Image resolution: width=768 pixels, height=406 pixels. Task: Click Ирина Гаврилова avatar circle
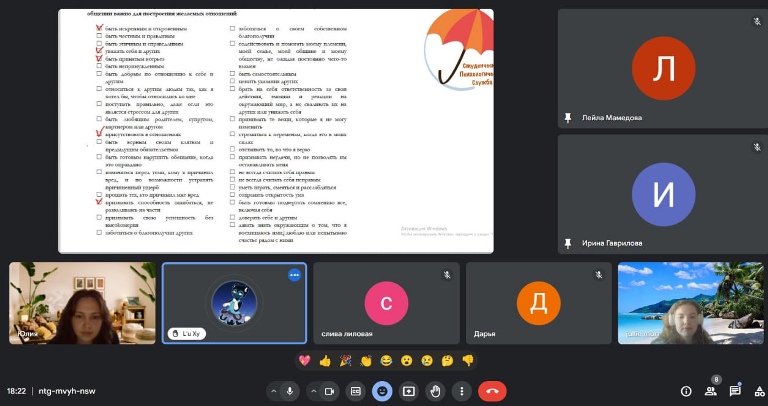[663, 194]
